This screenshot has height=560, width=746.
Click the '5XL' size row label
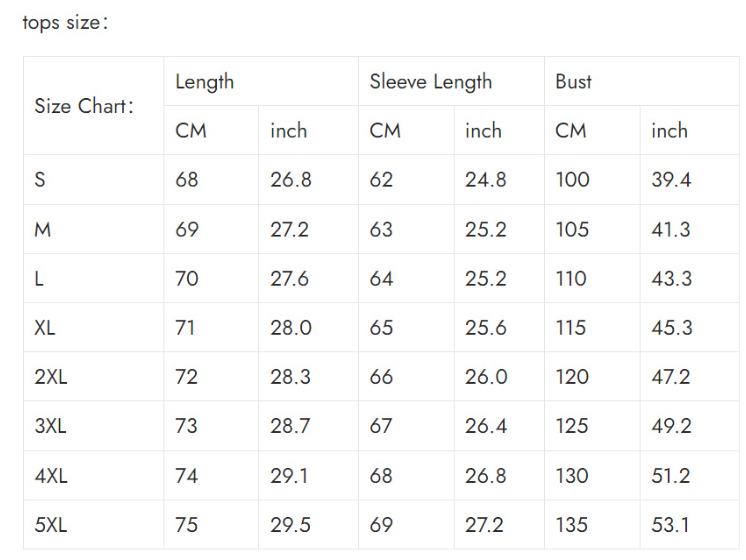click(x=51, y=525)
